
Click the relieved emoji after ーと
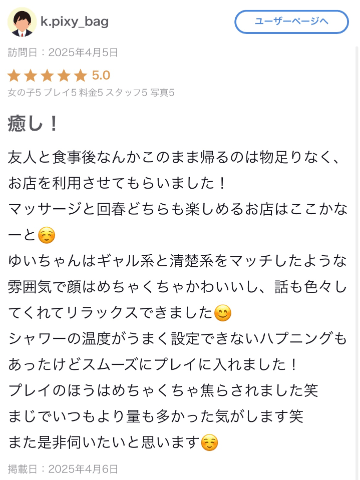pyautogui.click(x=46, y=235)
